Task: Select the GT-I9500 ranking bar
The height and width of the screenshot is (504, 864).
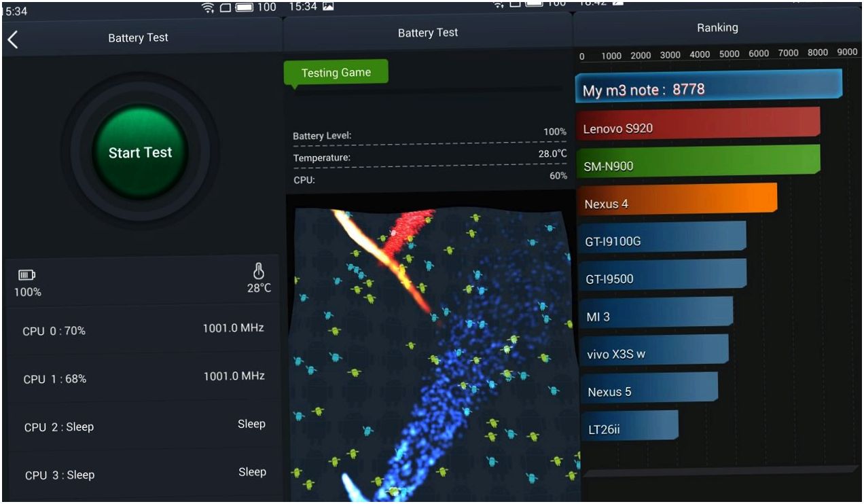Action: 662,276
